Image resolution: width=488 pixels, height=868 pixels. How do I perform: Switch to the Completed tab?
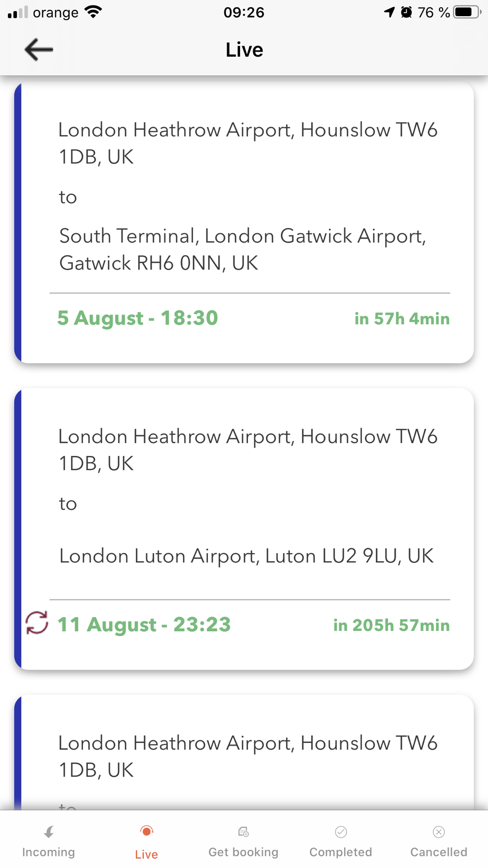pyautogui.click(x=341, y=852)
